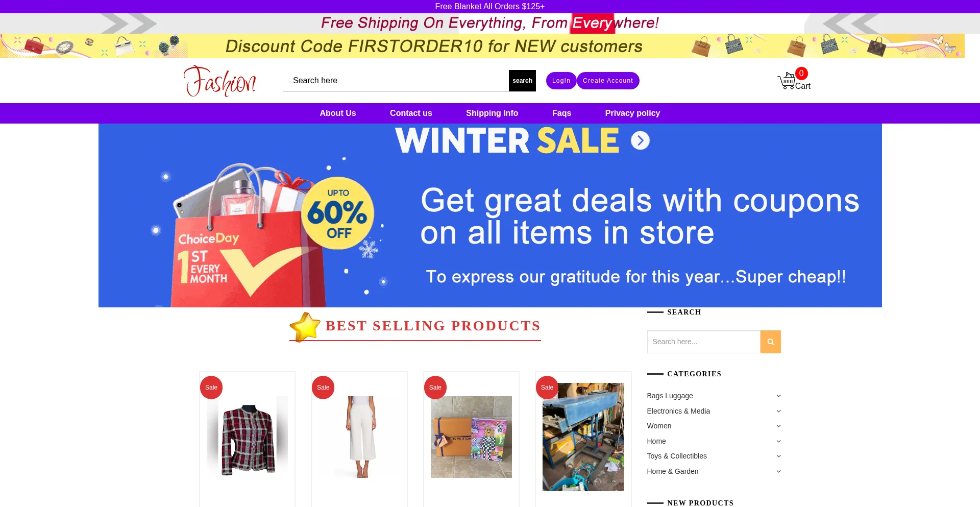Screen dimensions: 980x507
Task: Expand the Electronics & Media category
Action: click(x=778, y=411)
